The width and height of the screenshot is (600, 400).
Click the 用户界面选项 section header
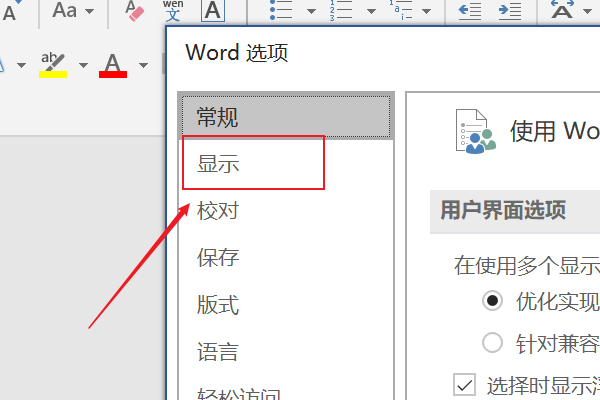(503, 210)
